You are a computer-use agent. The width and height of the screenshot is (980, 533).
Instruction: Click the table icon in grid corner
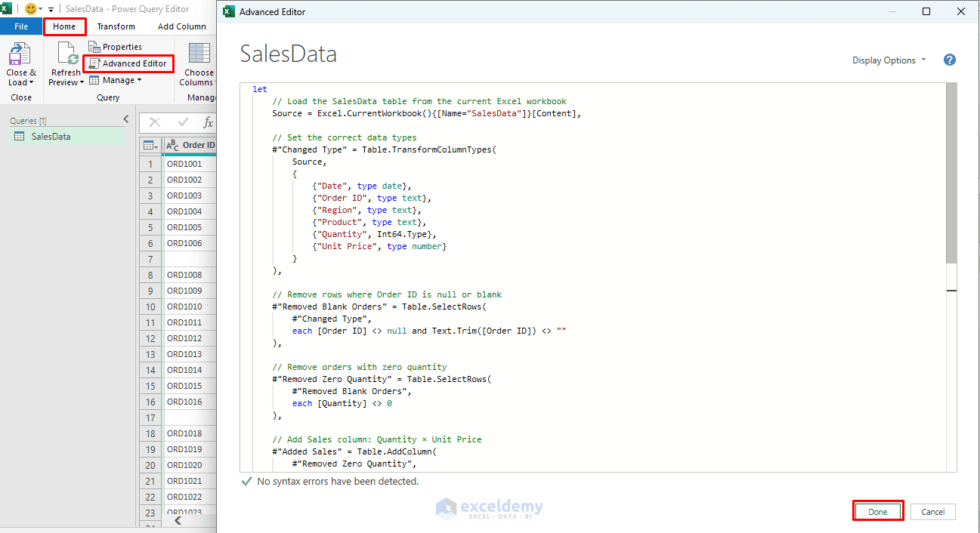[150, 145]
